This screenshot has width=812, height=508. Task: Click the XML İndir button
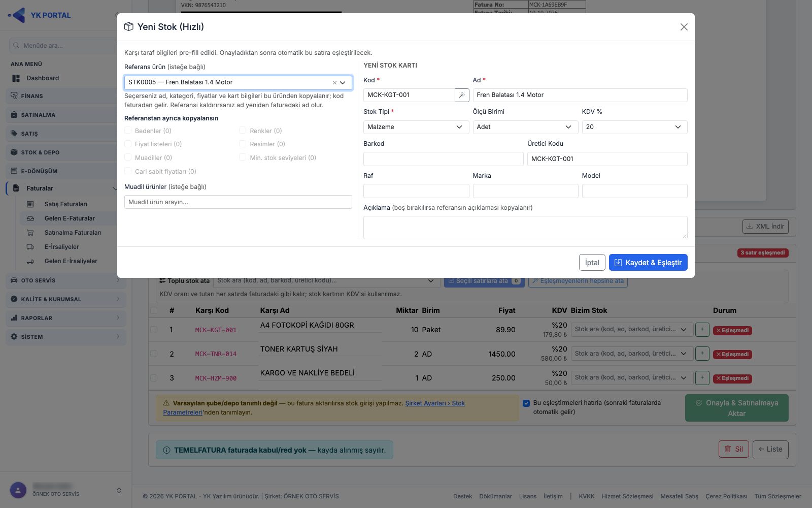click(765, 227)
